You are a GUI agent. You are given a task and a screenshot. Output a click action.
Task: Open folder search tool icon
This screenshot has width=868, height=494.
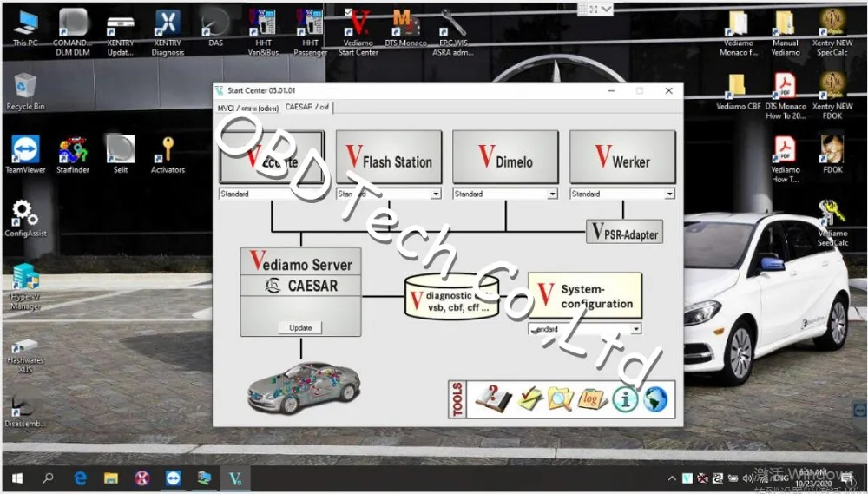pos(561,398)
